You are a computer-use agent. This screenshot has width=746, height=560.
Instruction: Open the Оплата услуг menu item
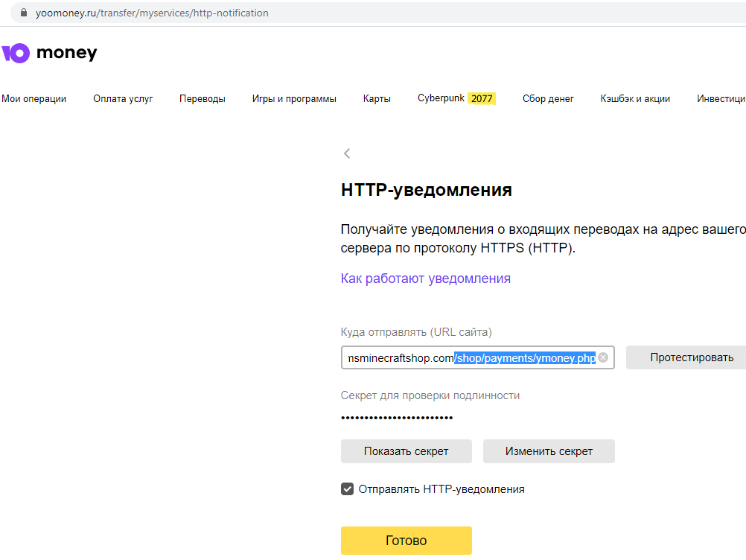tap(123, 99)
